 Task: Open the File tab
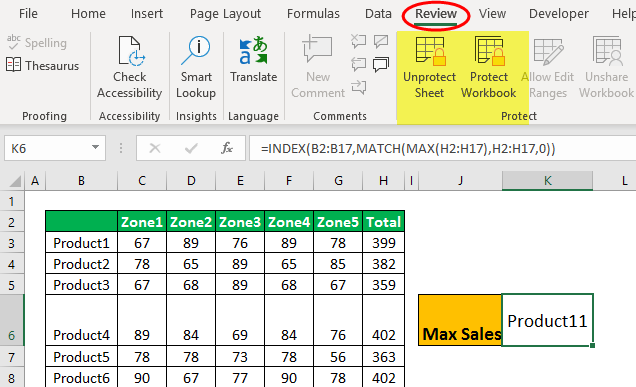pyautogui.click(x=28, y=14)
